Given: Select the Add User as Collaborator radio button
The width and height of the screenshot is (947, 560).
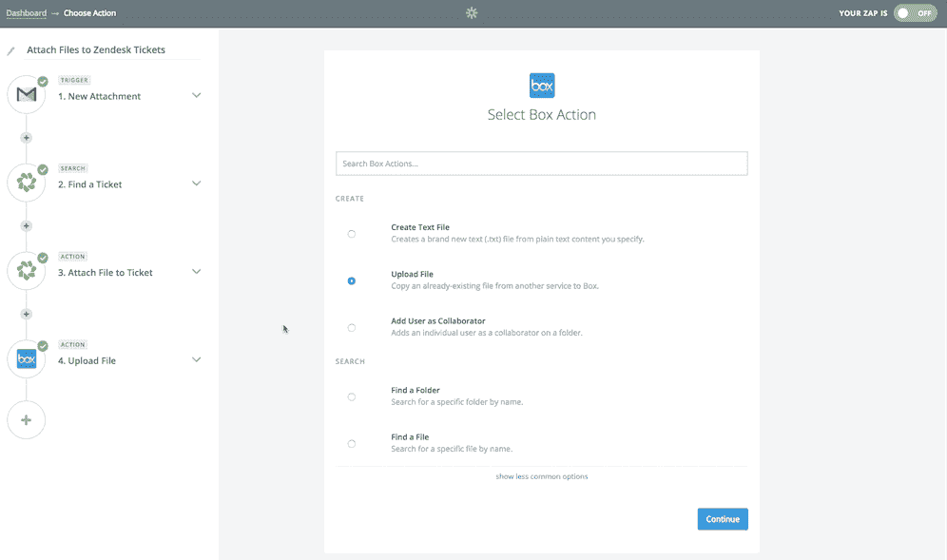Looking at the screenshot, I should tap(352, 328).
